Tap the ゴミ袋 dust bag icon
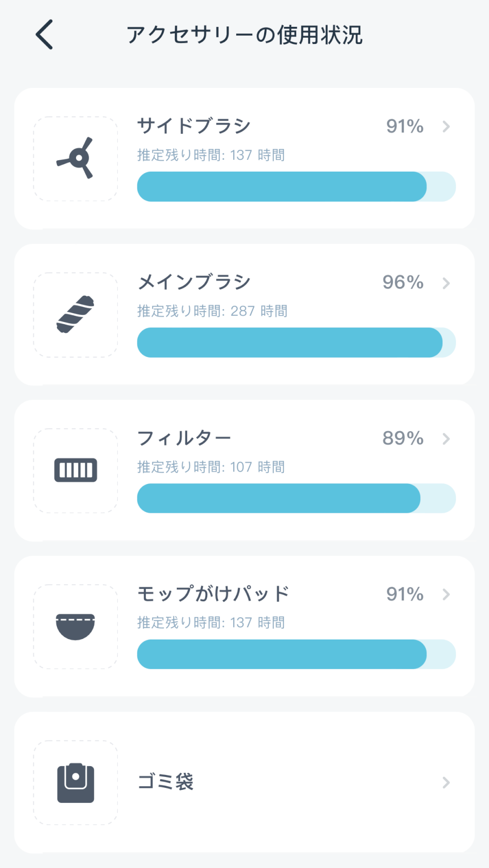489x868 pixels. point(75,783)
